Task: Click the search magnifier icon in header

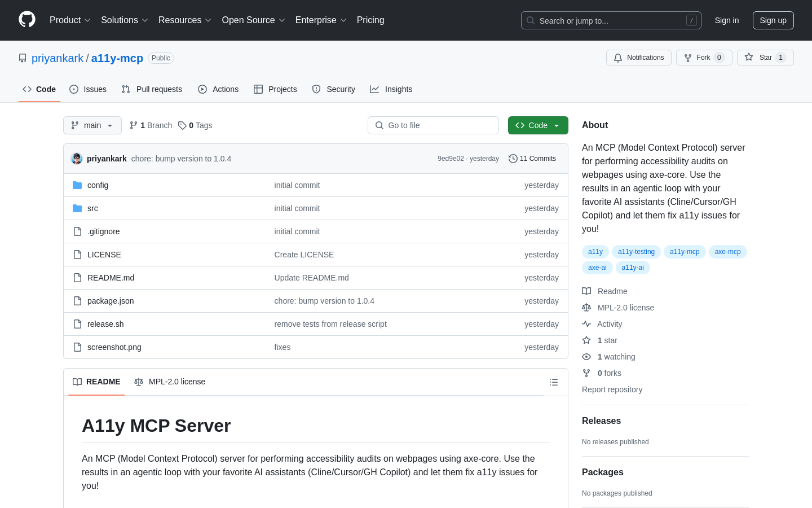Action: (x=531, y=20)
